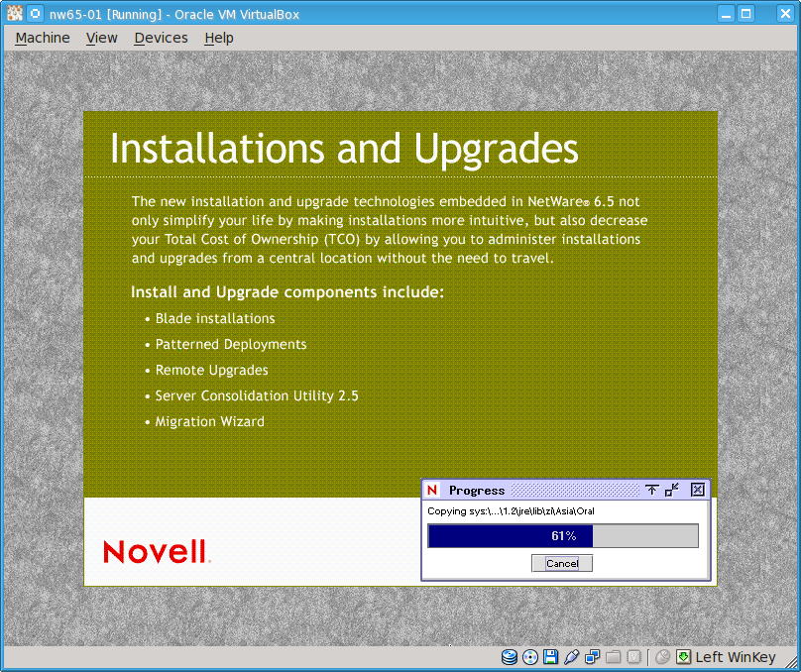Click the Novell logo on the installer
This screenshot has width=801, height=672.
156,552
